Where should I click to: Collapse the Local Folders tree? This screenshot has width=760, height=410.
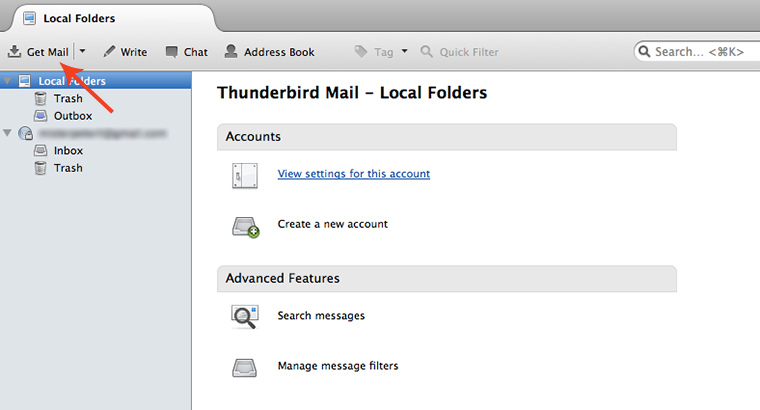point(8,81)
